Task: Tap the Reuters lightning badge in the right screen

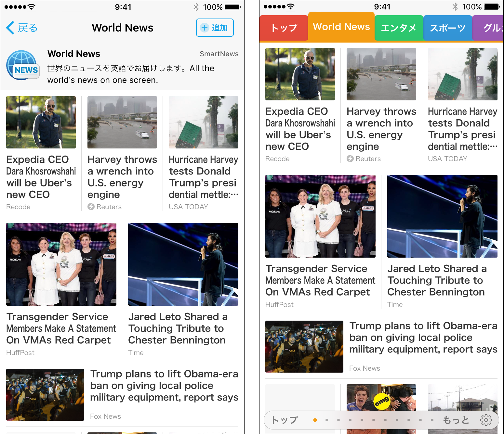Action: (x=350, y=159)
